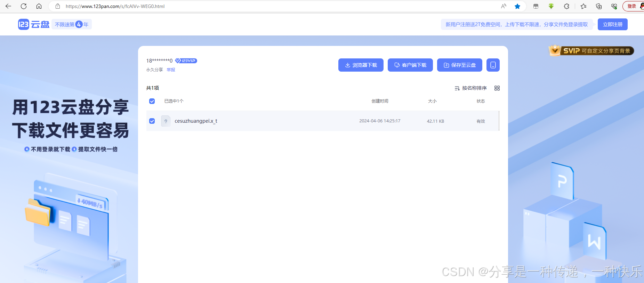Click the 立即注册 button
The width and height of the screenshot is (644, 283).
point(613,24)
